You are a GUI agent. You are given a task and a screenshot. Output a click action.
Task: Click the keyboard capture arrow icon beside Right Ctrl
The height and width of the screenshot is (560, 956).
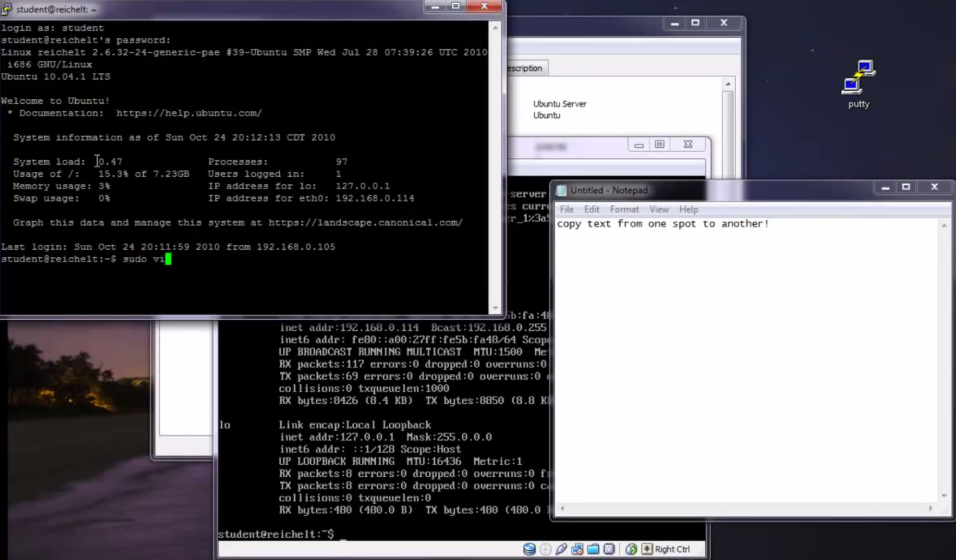[x=647, y=549]
